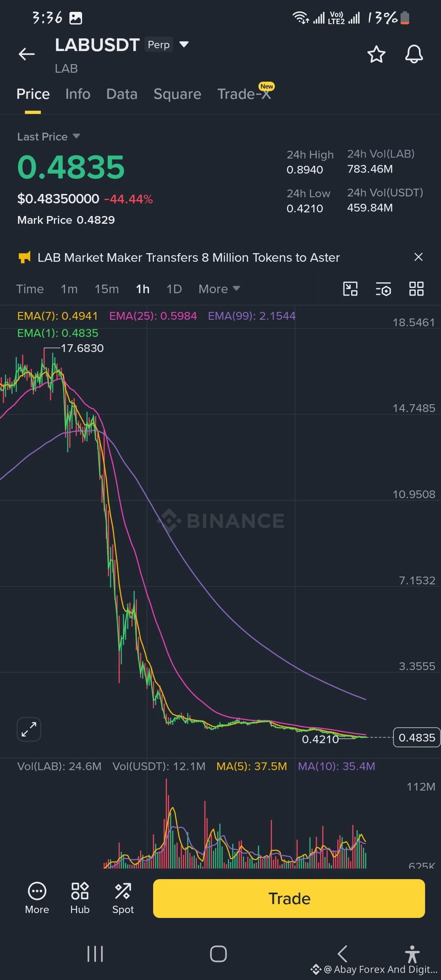
Task: Switch to Spot trading shortcut
Action: click(123, 898)
